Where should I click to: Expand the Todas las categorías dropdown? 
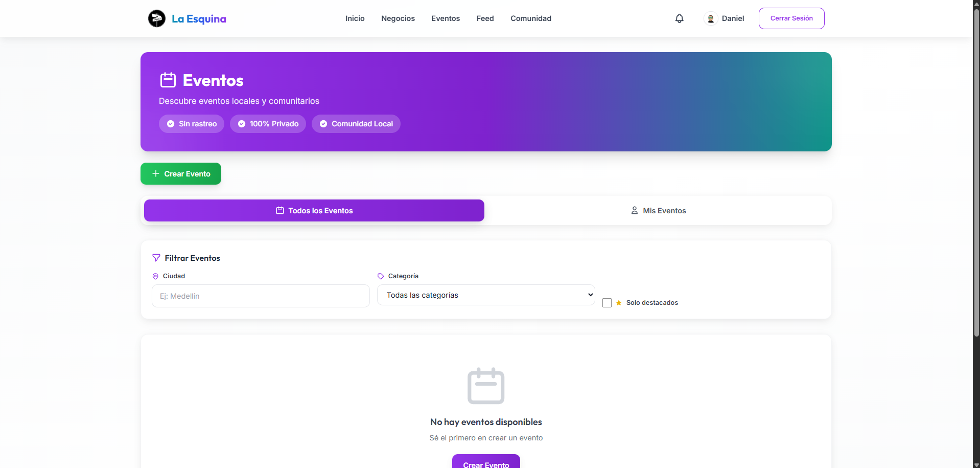coord(485,295)
